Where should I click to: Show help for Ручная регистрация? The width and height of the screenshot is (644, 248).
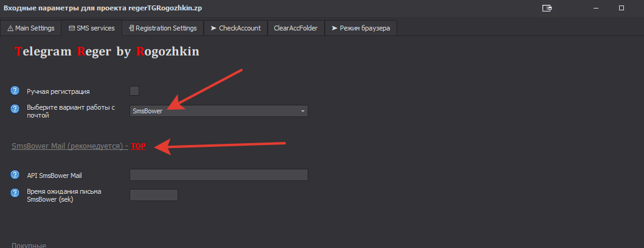coord(15,91)
